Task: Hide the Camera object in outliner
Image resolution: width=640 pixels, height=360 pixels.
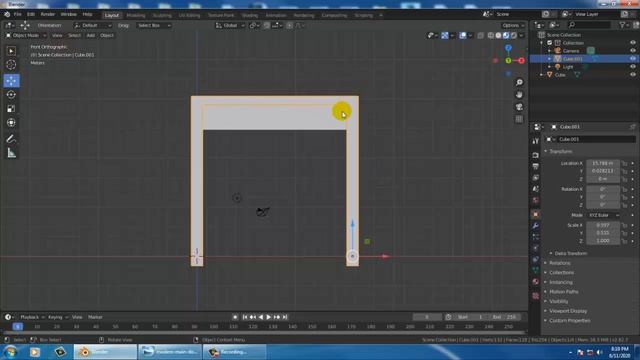Action: click(x=633, y=51)
